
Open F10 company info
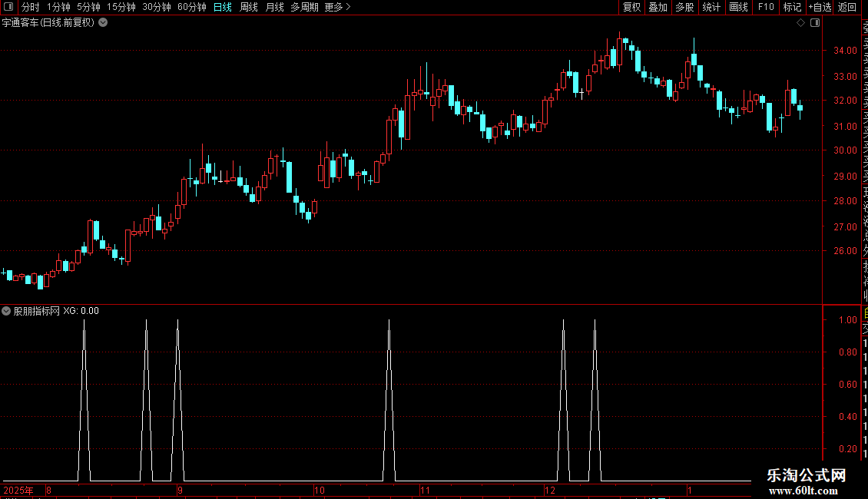tap(766, 7)
